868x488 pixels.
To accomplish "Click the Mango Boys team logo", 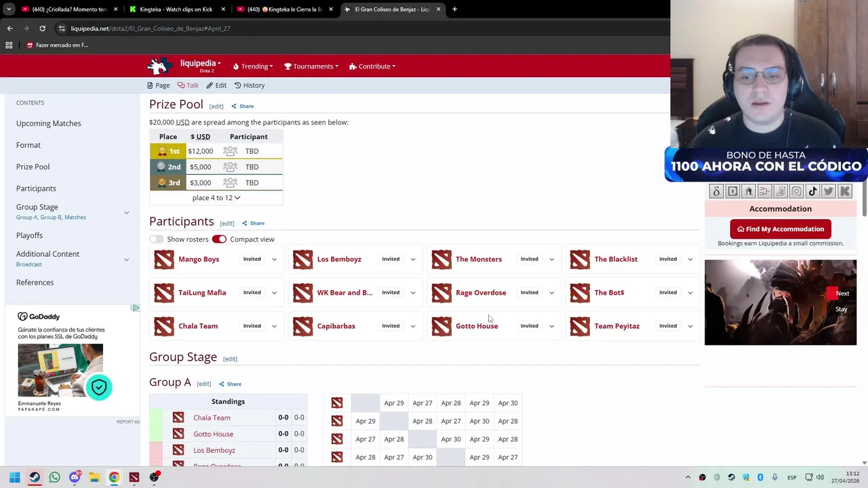I will [x=164, y=259].
